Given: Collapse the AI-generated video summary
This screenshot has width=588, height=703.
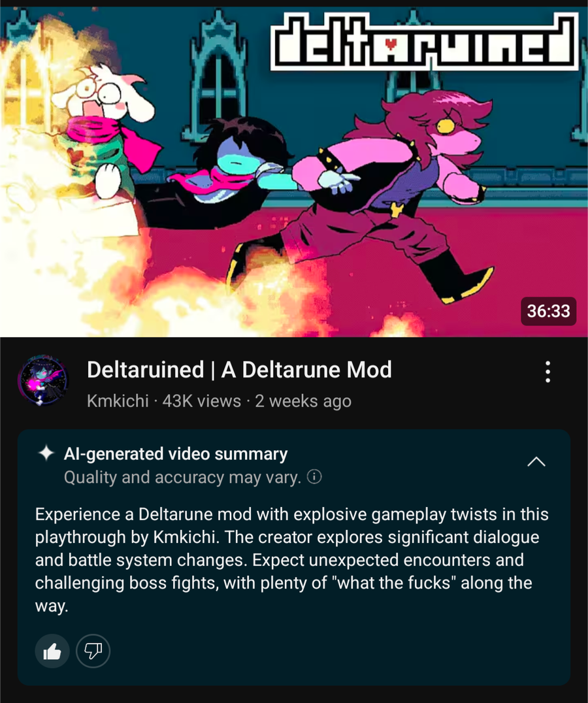Looking at the screenshot, I should pyautogui.click(x=536, y=462).
